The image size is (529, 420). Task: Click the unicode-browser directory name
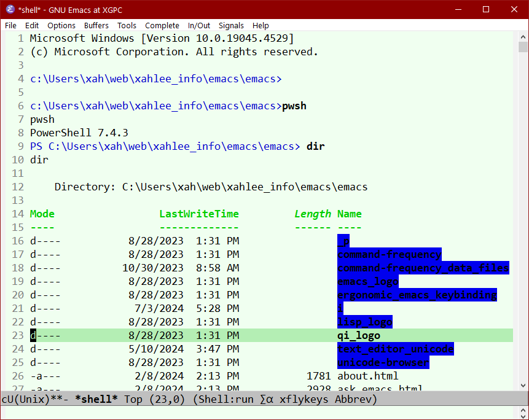click(383, 362)
